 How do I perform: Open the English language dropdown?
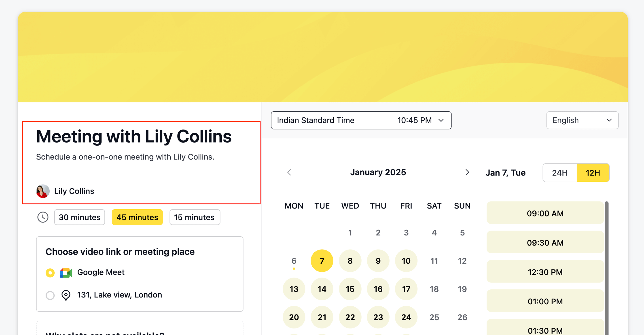[582, 120]
